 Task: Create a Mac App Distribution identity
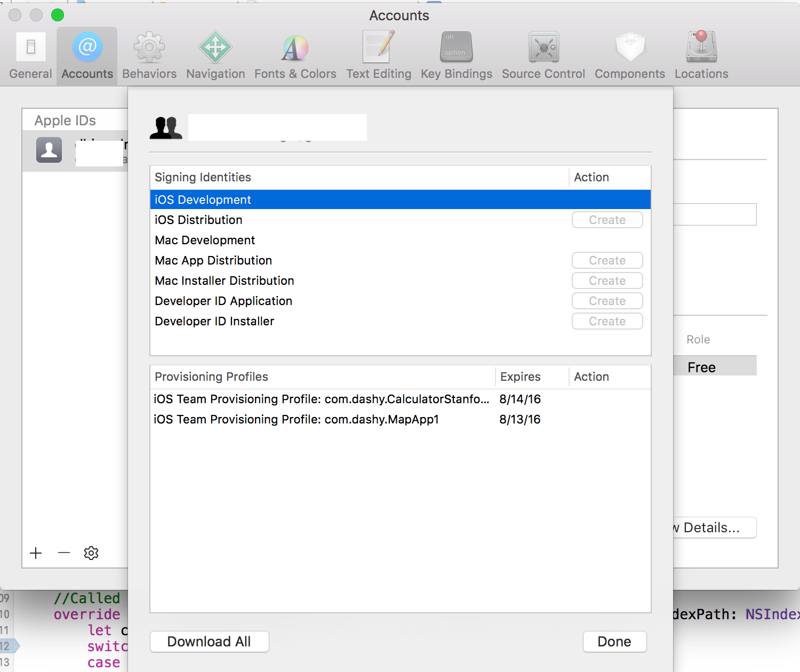[x=607, y=260]
